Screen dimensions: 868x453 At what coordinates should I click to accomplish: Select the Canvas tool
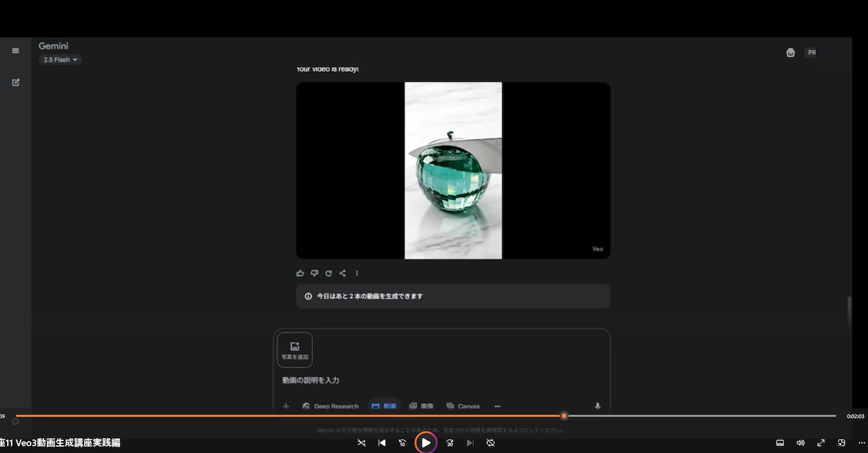[463, 406]
